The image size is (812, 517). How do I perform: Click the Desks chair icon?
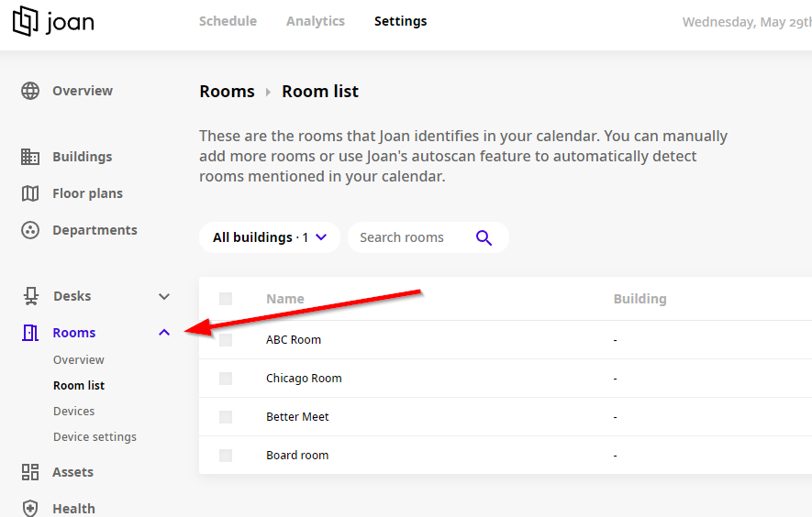coord(30,296)
